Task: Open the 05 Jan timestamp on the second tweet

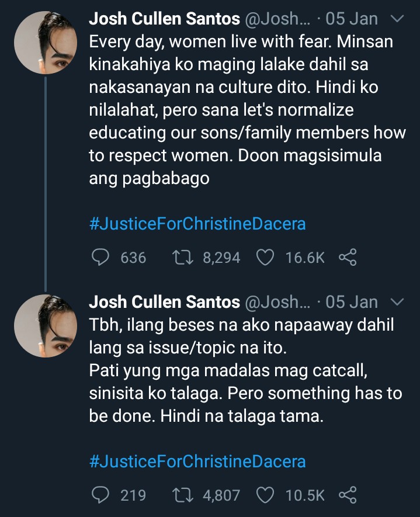Action: coord(352,302)
